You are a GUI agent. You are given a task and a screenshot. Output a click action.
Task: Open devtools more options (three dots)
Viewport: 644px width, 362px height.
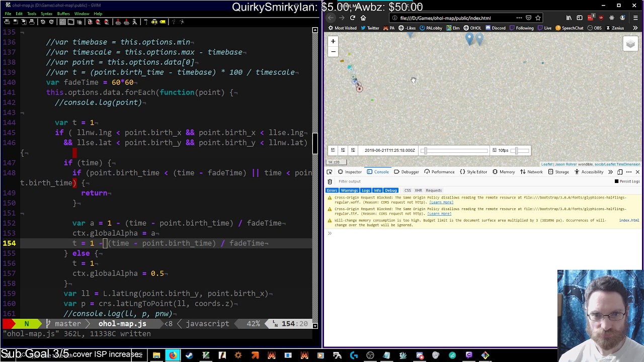point(629,172)
